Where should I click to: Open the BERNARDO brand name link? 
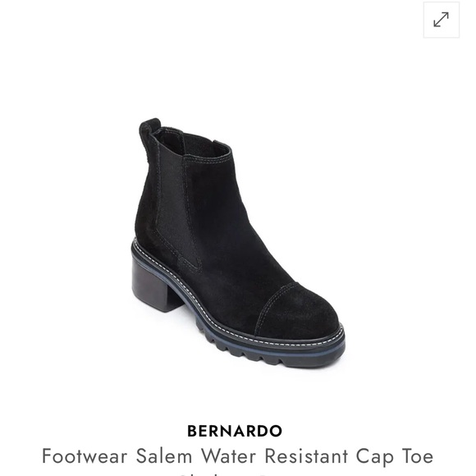[235, 431]
